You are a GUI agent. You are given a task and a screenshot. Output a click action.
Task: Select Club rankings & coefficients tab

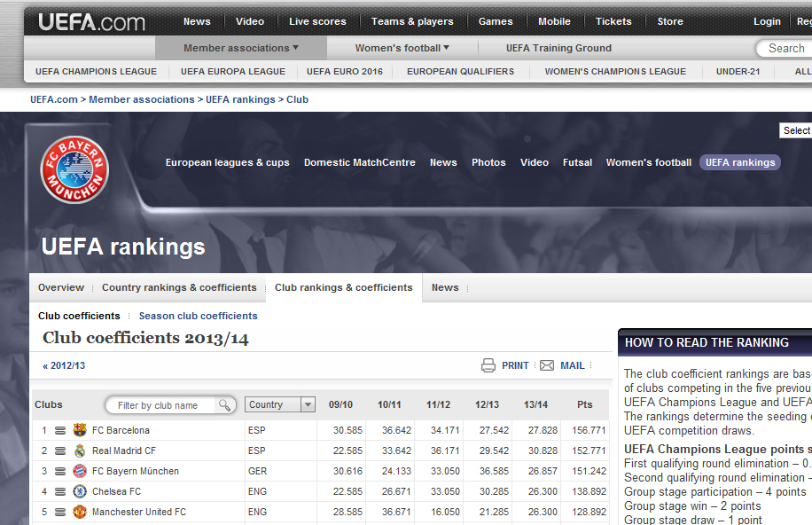[x=344, y=287]
